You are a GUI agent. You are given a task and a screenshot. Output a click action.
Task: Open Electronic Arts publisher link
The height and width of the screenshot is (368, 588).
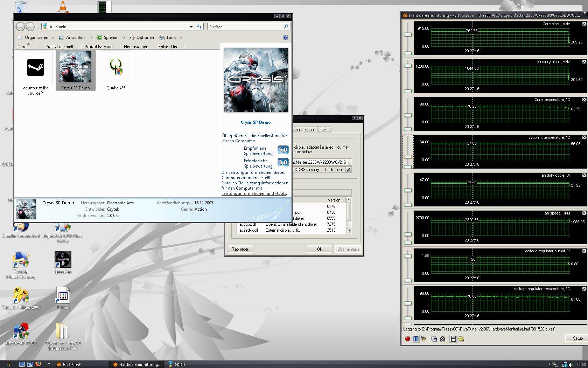(x=120, y=203)
